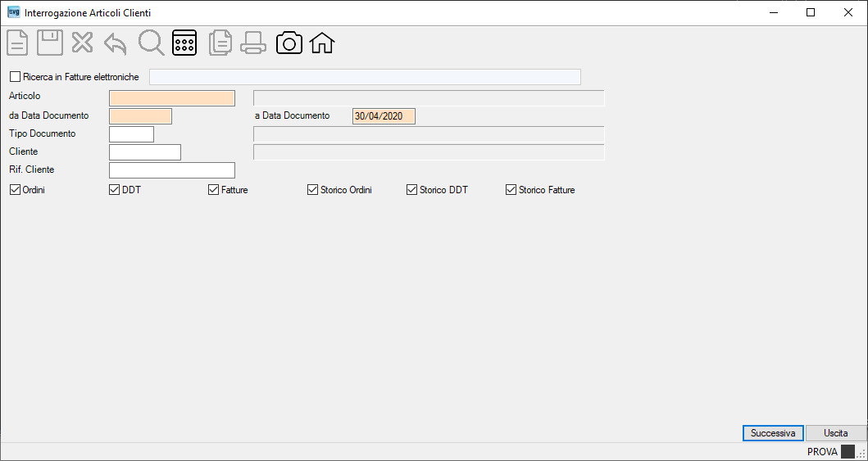Click the a Data Documento date field

[x=384, y=116]
